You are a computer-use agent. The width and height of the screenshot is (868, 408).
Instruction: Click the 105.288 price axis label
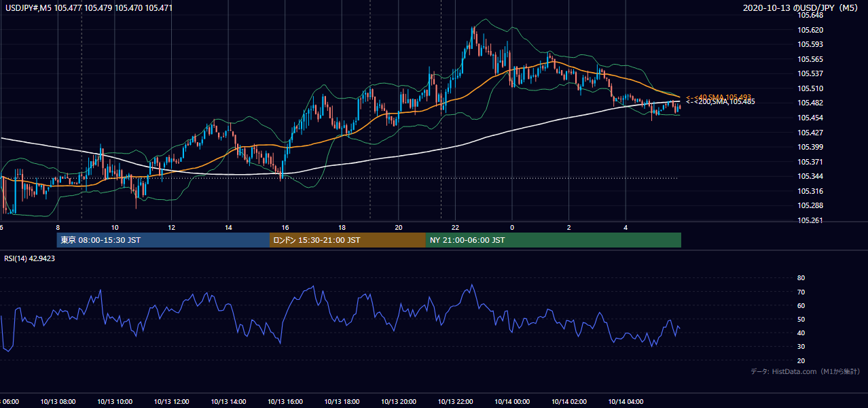point(810,205)
